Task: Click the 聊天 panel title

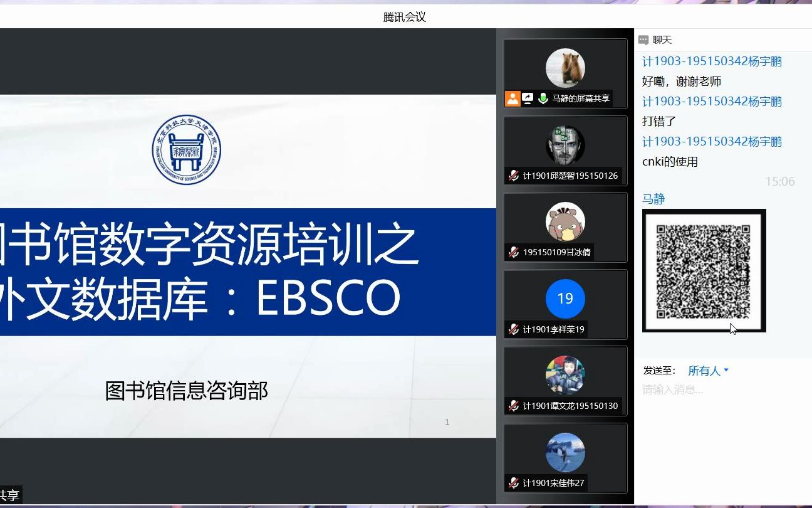Action: pos(662,40)
